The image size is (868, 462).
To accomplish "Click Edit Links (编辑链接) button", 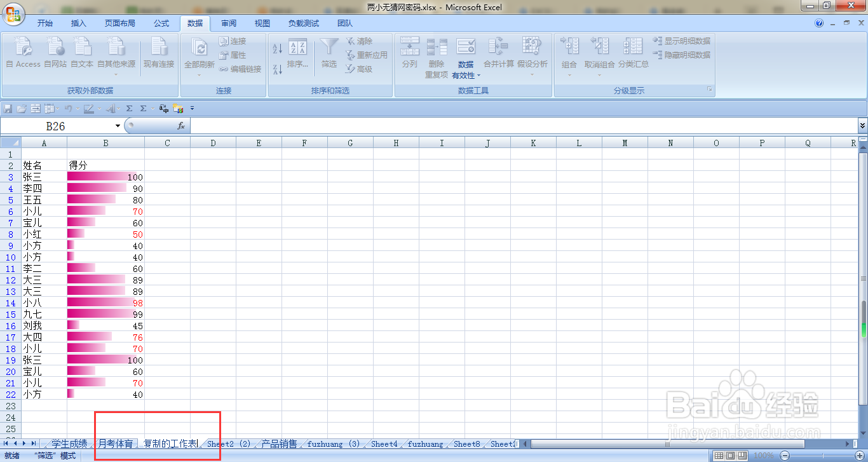I will click(240, 69).
